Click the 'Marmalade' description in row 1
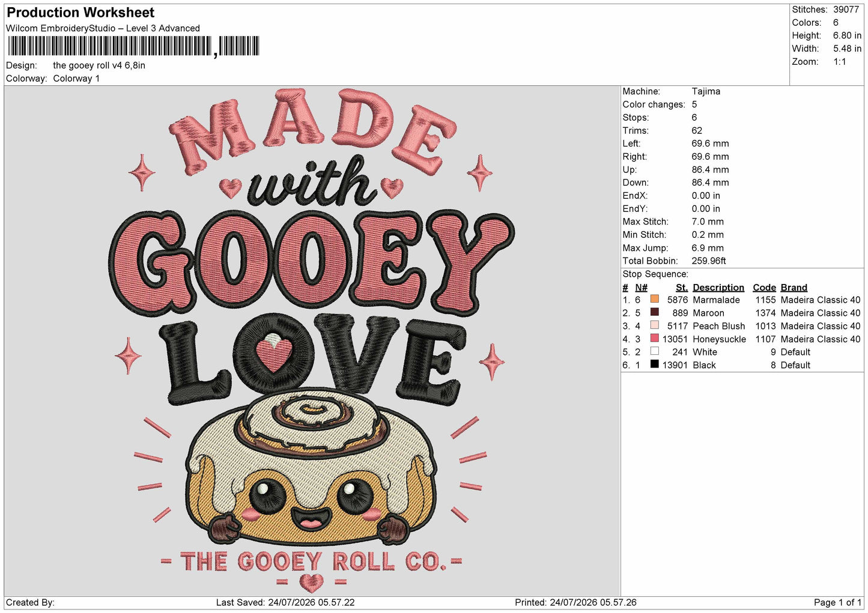Screen dimensions: 868x613 pos(716,300)
